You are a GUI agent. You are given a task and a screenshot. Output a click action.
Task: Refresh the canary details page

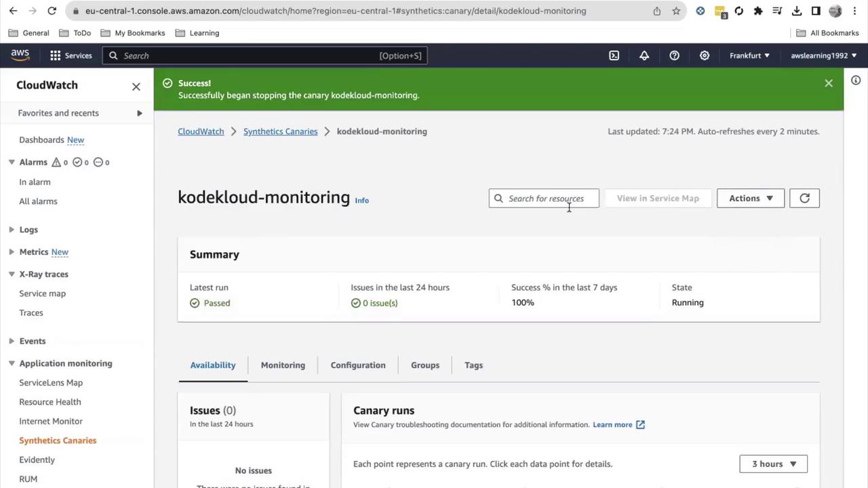tap(804, 198)
